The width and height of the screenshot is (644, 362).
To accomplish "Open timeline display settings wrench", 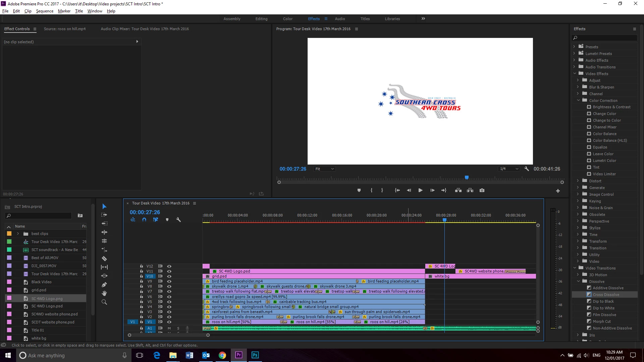I will (178, 220).
